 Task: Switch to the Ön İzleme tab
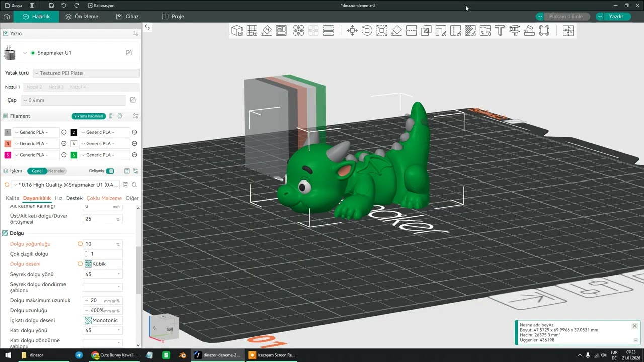(x=82, y=16)
